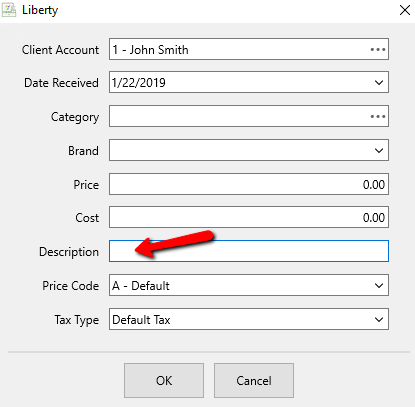Select the Client Account field text
Image resolution: width=415 pixels, height=407 pixels.
150,50
